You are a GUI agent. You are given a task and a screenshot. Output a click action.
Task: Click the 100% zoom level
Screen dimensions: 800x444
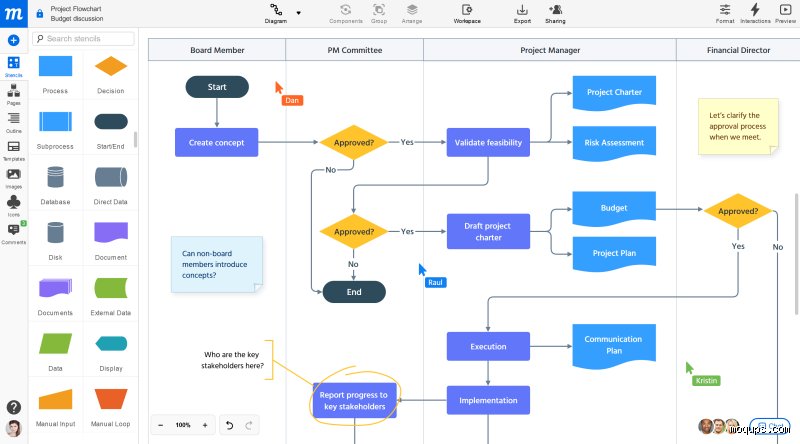(x=183, y=425)
